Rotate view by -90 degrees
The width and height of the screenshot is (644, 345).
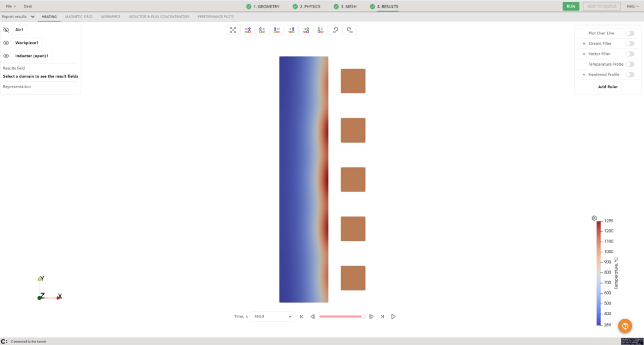(335, 30)
